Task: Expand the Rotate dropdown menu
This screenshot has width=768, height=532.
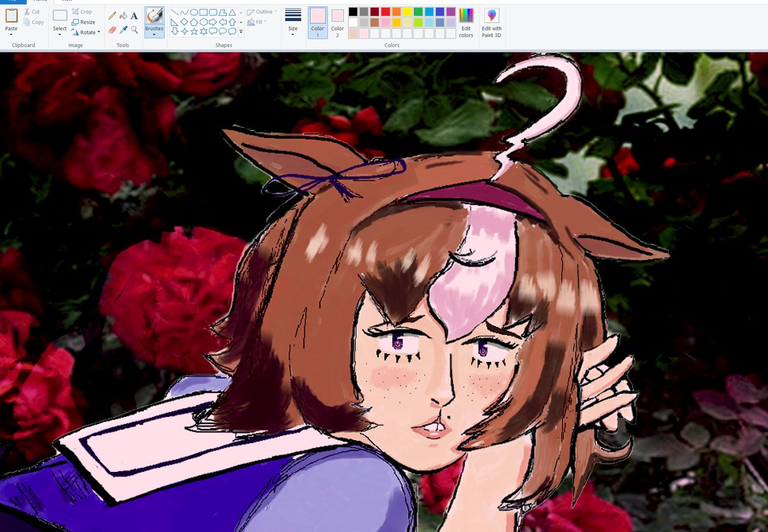Action: pyautogui.click(x=99, y=32)
